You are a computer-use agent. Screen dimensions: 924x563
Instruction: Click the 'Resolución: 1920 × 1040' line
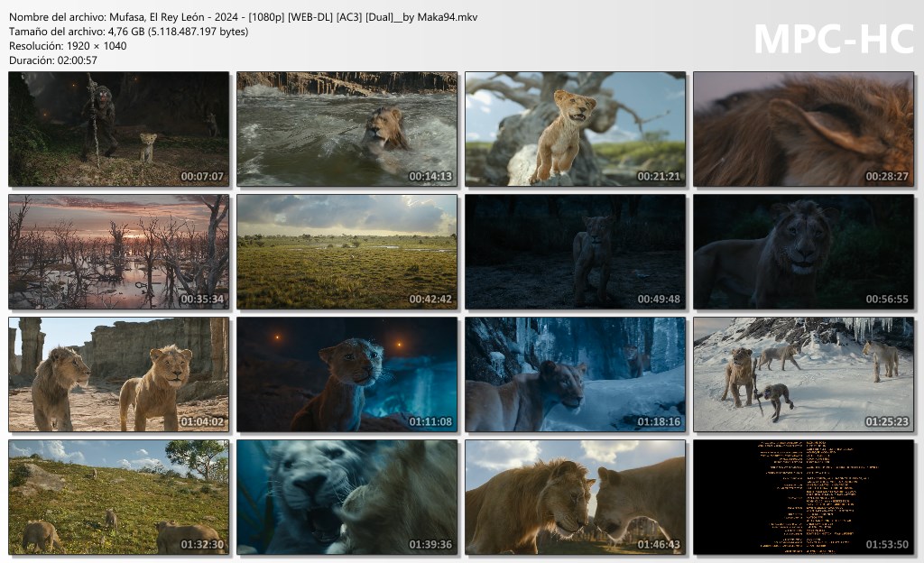tap(68, 46)
